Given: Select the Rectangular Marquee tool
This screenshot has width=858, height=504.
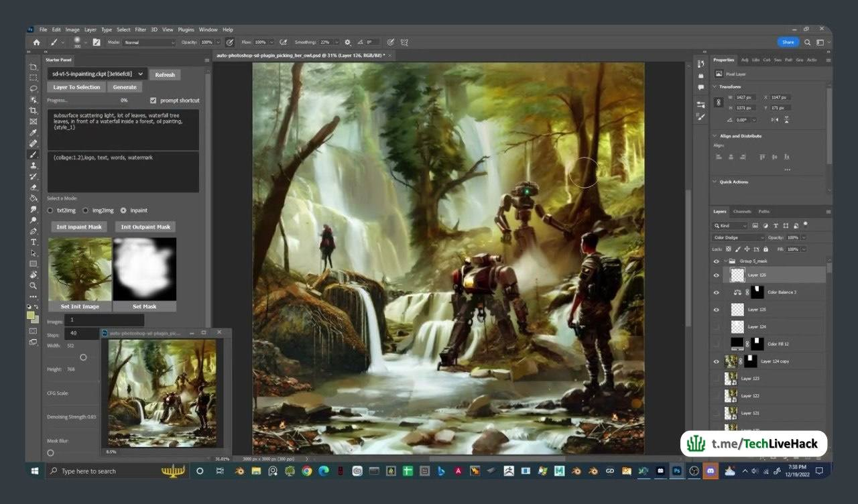Looking at the screenshot, I should [34, 77].
